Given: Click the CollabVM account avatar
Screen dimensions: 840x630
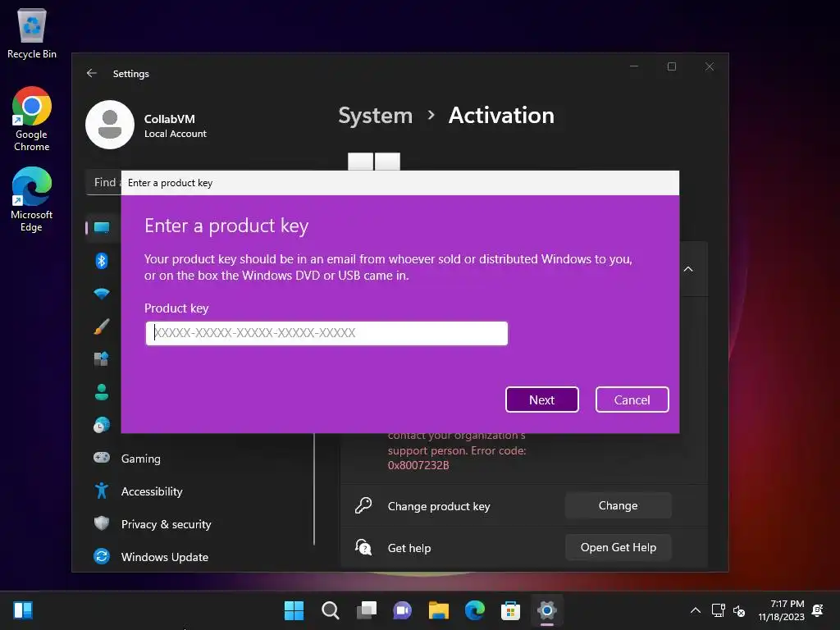Looking at the screenshot, I should coord(110,125).
